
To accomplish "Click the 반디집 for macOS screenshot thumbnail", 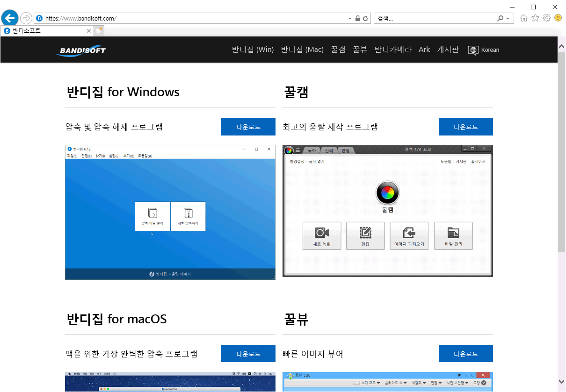I will [170, 382].
